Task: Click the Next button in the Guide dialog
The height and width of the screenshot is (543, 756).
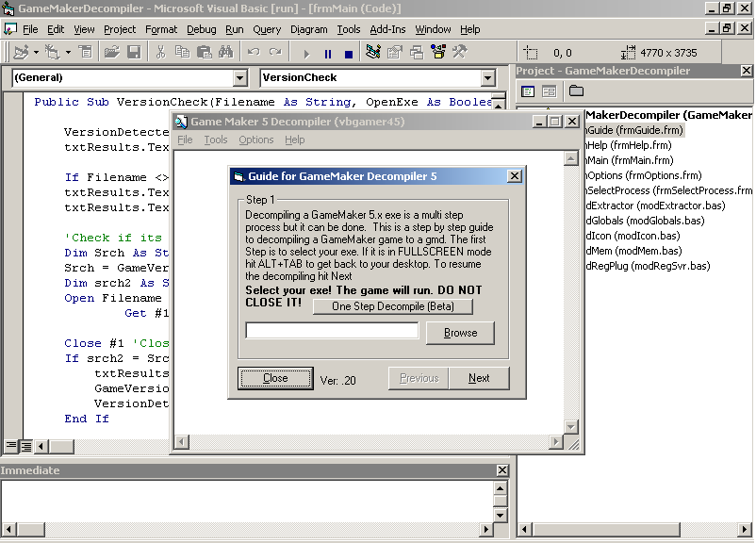Action: click(479, 378)
